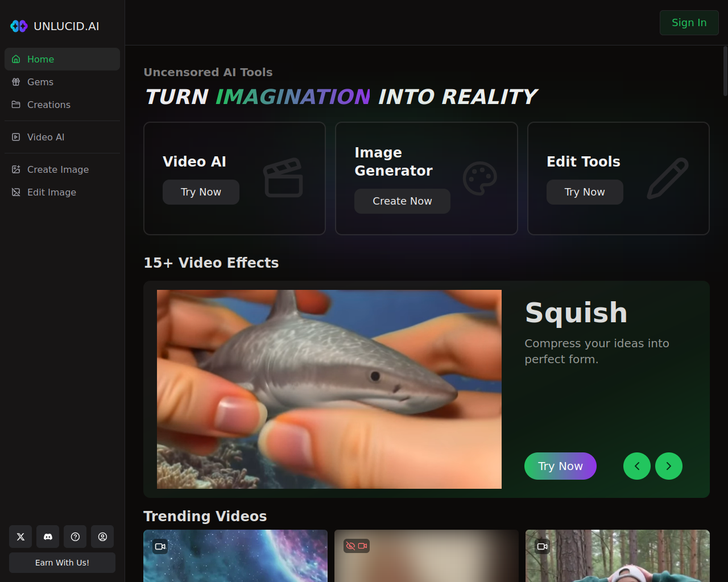Click the Squish shark preview video
The image size is (728, 582).
[329, 389]
